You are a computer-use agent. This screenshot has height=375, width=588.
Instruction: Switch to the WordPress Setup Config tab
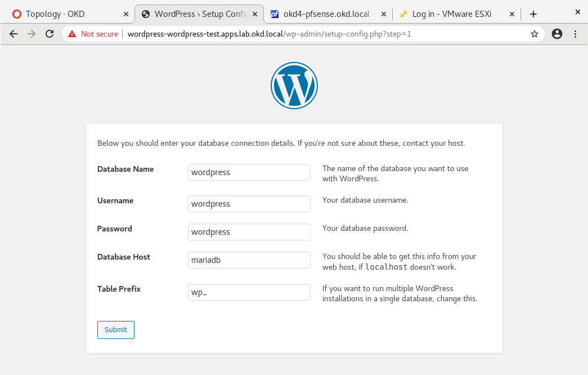(199, 14)
